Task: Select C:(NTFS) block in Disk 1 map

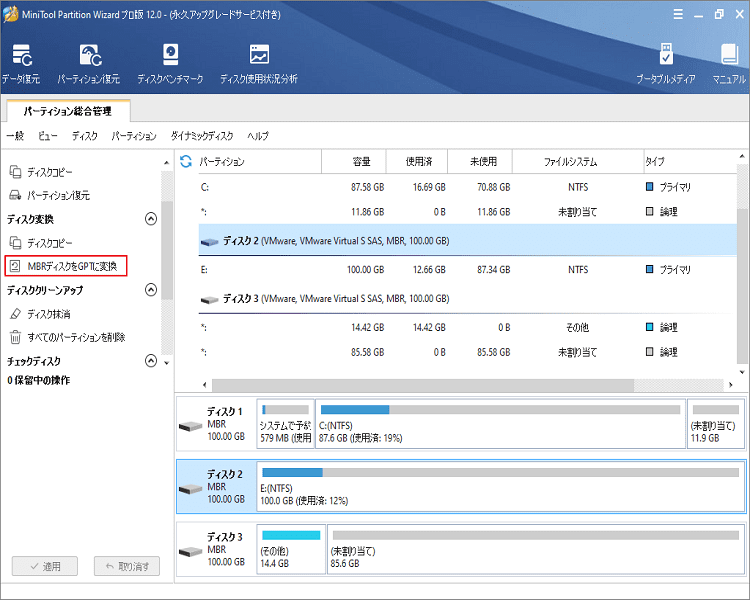Action: (500, 424)
